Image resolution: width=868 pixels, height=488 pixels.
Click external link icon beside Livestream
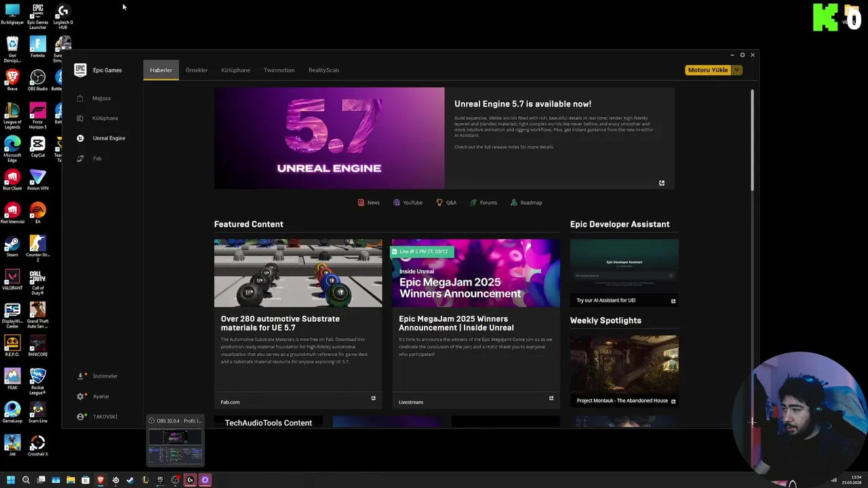pos(551,399)
